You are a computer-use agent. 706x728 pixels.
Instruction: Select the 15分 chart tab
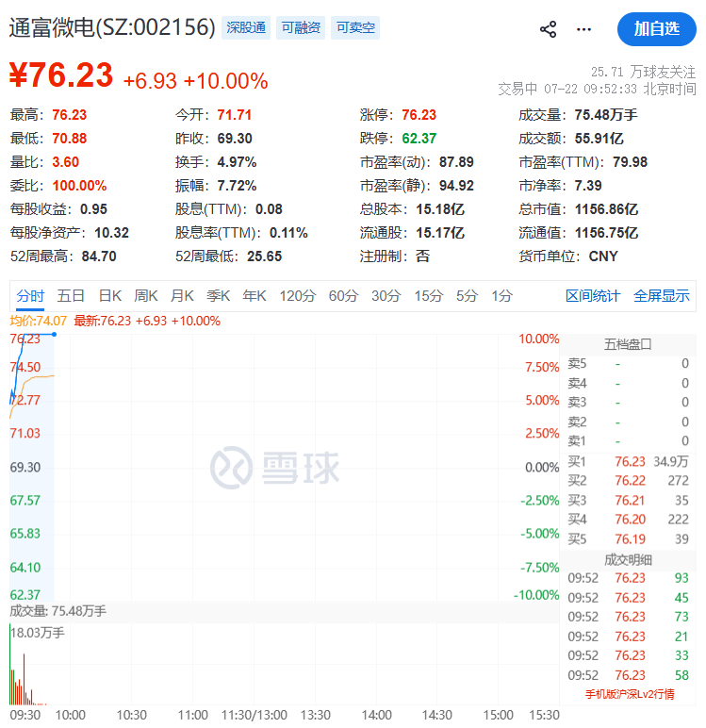(429, 296)
